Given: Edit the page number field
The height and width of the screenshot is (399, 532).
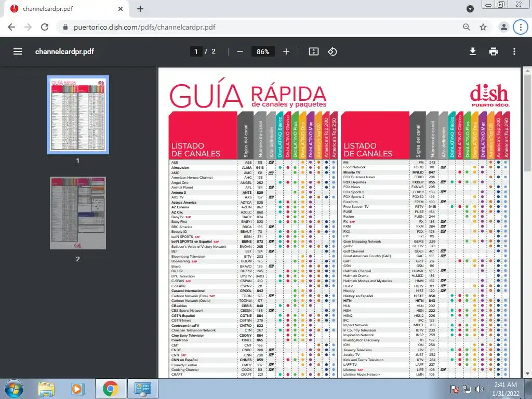Looking at the screenshot, I should click(x=196, y=51).
